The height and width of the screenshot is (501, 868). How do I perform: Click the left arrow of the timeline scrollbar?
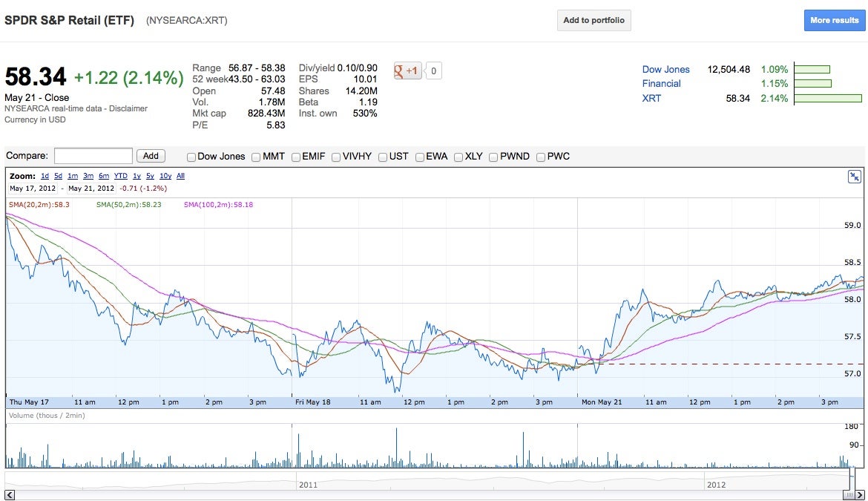[x=10, y=495]
